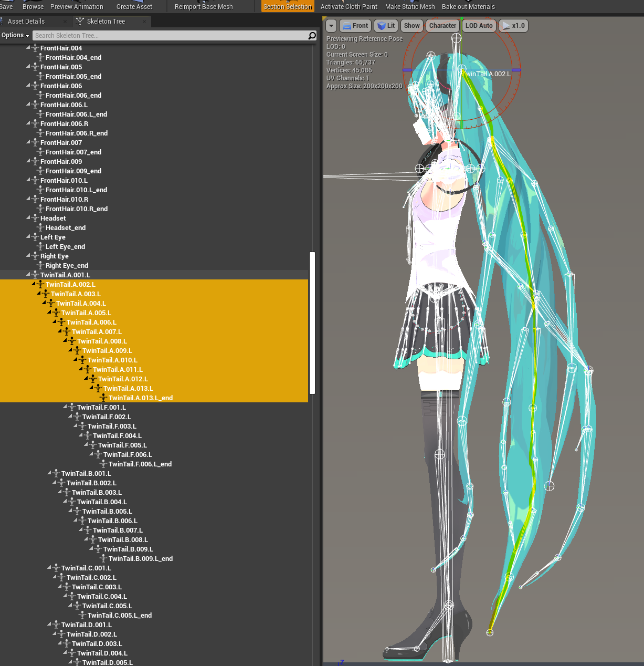Collapse the TwinTail.B.001.L branch
The height and width of the screenshot is (666, 644).
pos(49,473)
